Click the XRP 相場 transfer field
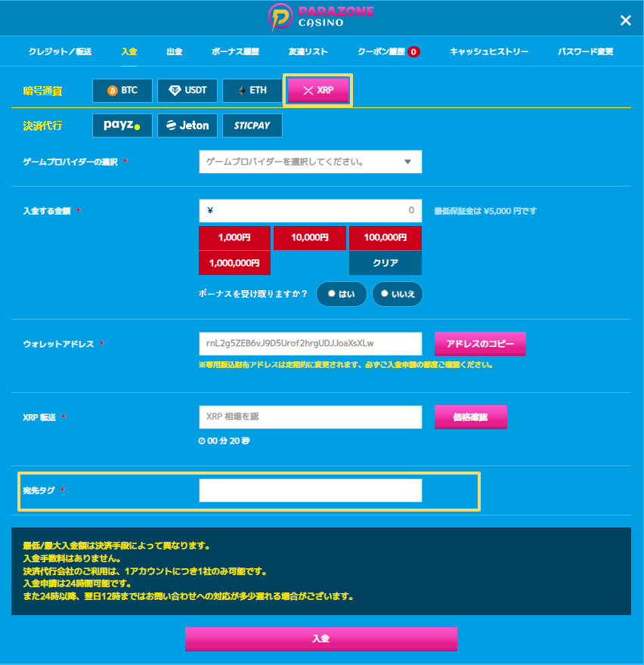This screenshot has height=665, width=644. 311,417
